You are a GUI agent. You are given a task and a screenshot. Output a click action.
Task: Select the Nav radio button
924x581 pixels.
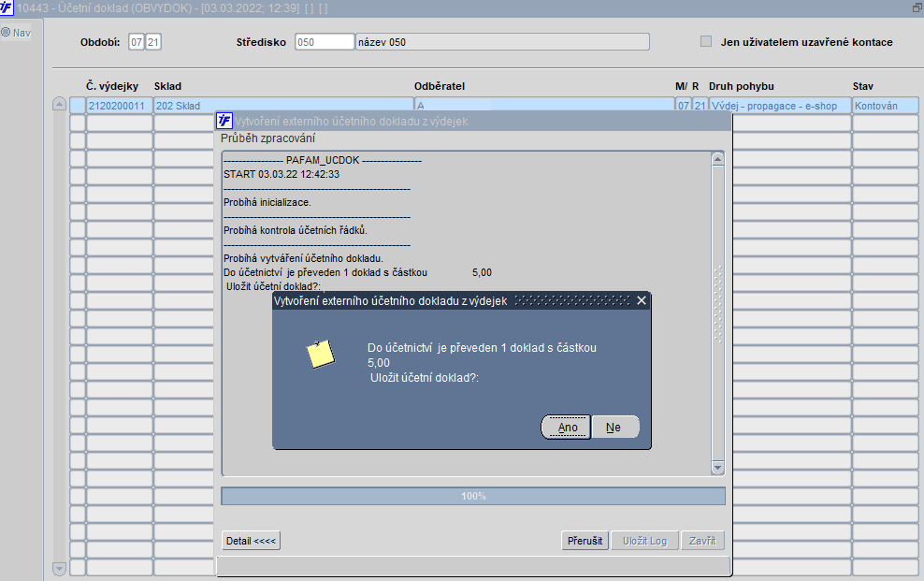click(x=6, y=33)
